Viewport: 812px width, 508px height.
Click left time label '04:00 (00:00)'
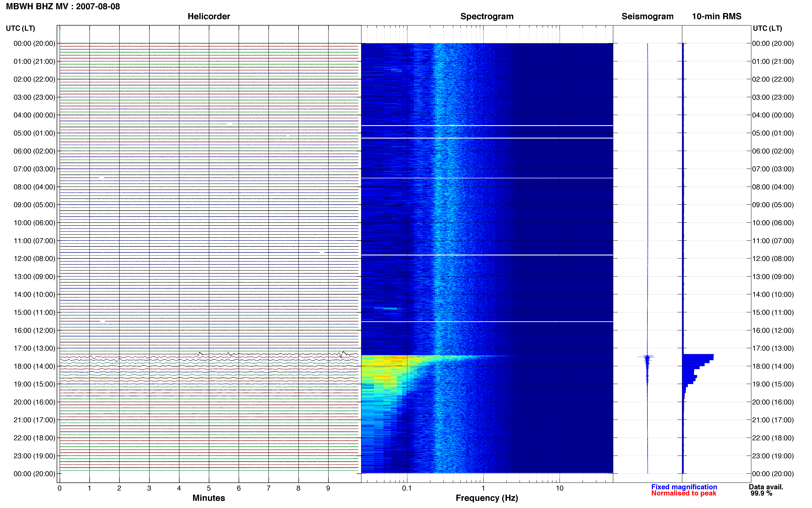[x=34, y=115]
